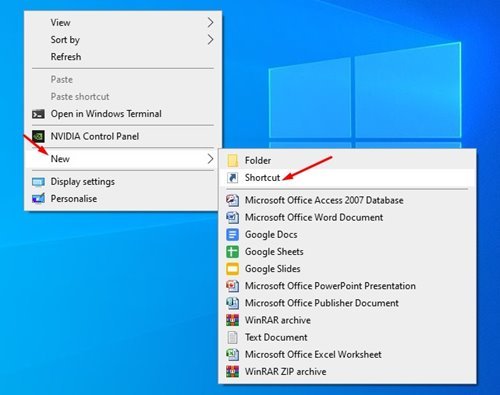Click the yellow Folder icon
The width and height of the screenshot is (500, 395).
tap(232, 160)
